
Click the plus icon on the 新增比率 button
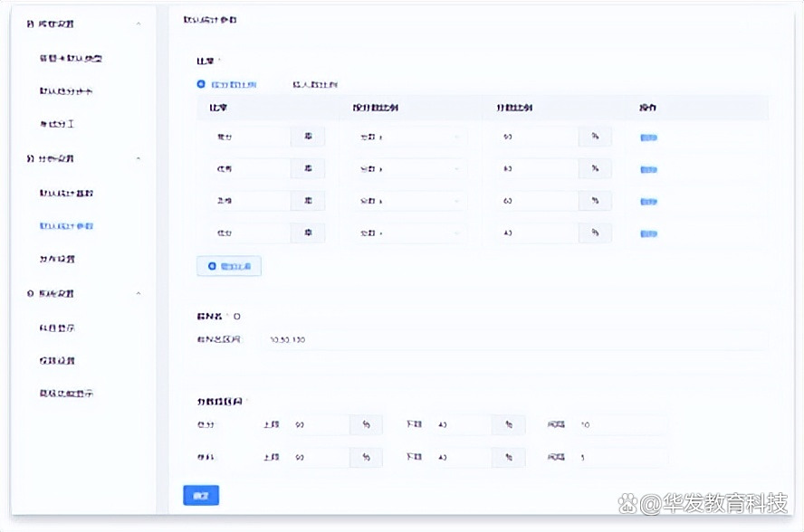[x=210, y=265]
